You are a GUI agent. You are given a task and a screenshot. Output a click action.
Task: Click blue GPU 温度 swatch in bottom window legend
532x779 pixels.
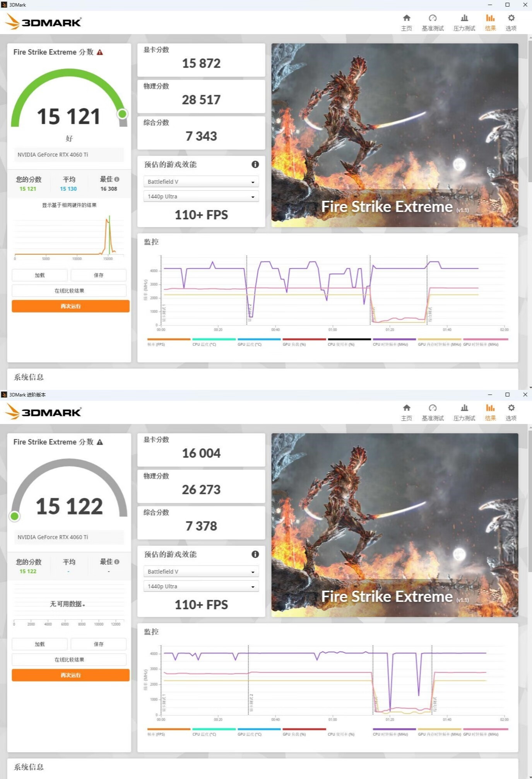[259, 729]
